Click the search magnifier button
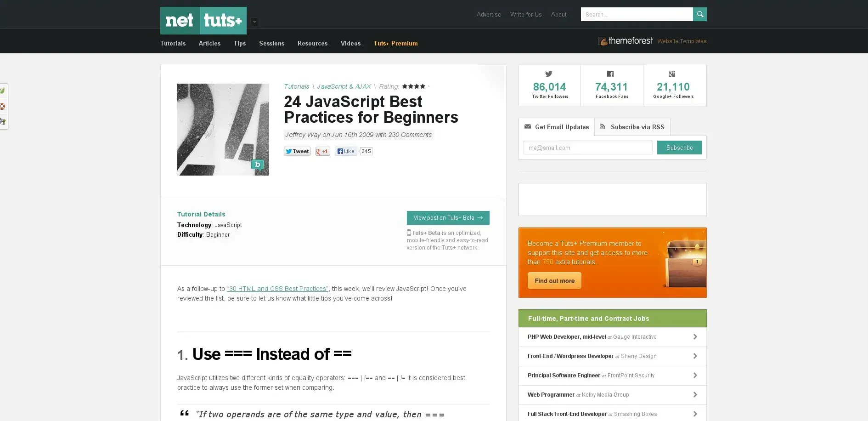Viewport: 868px width, 421px height. pyautogui.click(x=699, y=14)
